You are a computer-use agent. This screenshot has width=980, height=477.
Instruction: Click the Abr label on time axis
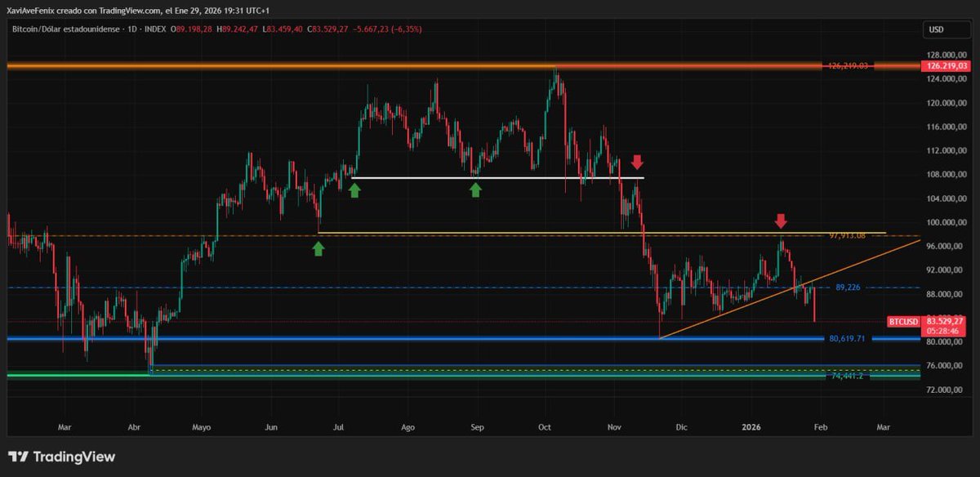click(x=135, y=426)
